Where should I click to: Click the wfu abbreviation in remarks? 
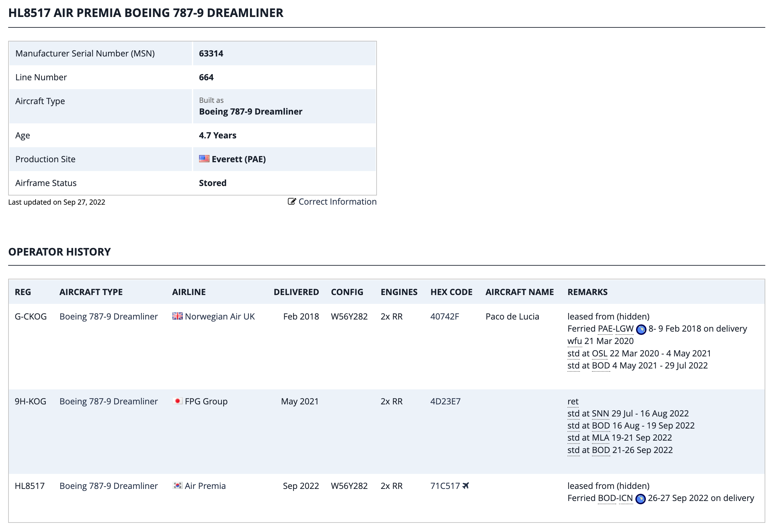pos(574,341)
